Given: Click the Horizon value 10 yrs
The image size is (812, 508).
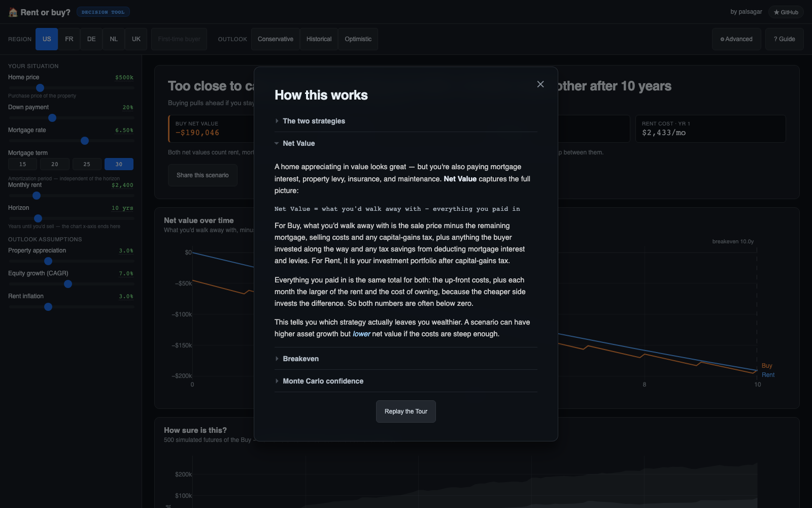Looking at the screenshot, I should click(122, 208).
